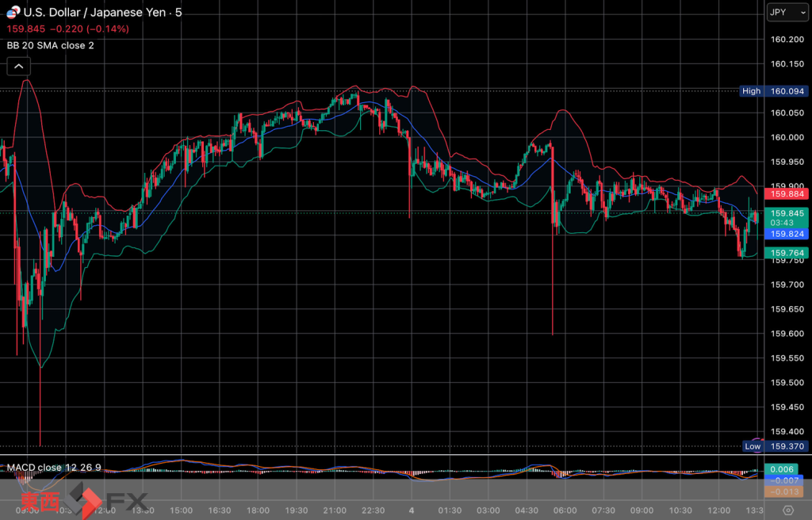Select the BB 20 SMA close 2 legend

pyautogui.click(x=50, y=45)
